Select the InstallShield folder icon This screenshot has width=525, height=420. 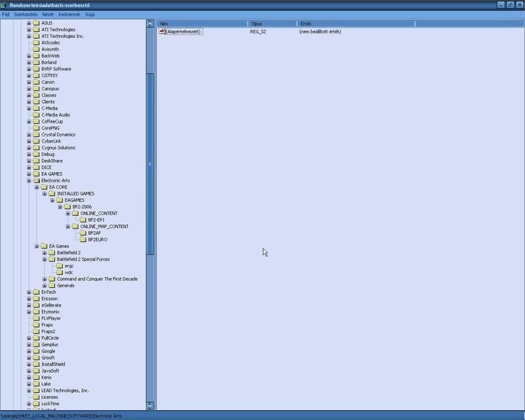36,364
